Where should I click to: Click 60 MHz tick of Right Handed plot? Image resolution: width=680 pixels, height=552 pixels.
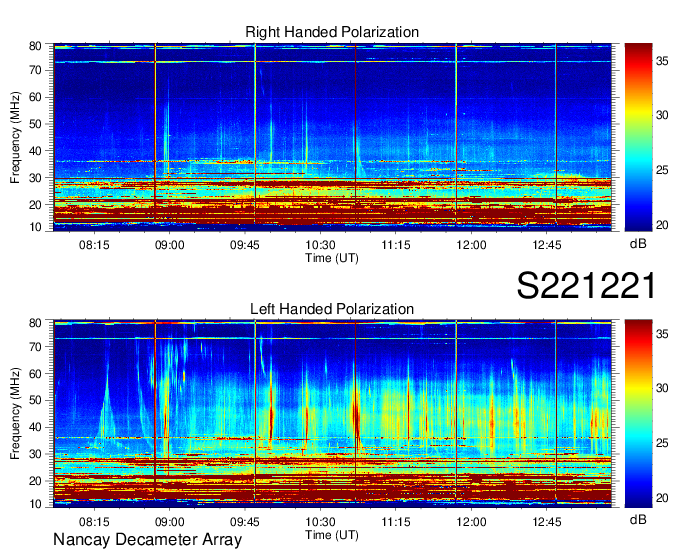tap(35, 97)
